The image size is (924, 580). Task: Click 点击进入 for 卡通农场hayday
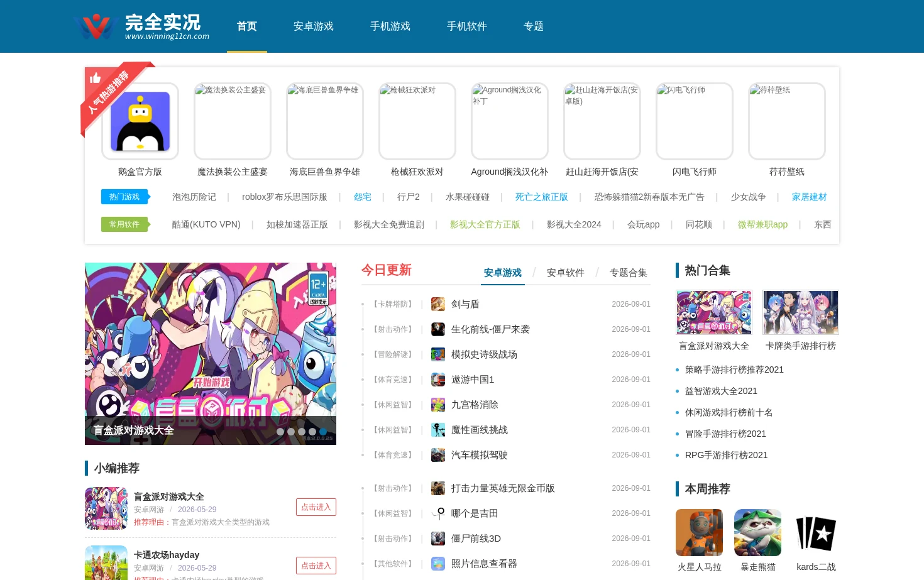pos(316,566)
